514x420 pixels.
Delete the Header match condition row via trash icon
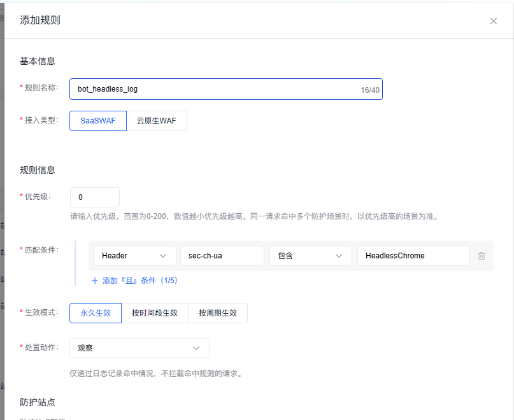tap(482, 256)
